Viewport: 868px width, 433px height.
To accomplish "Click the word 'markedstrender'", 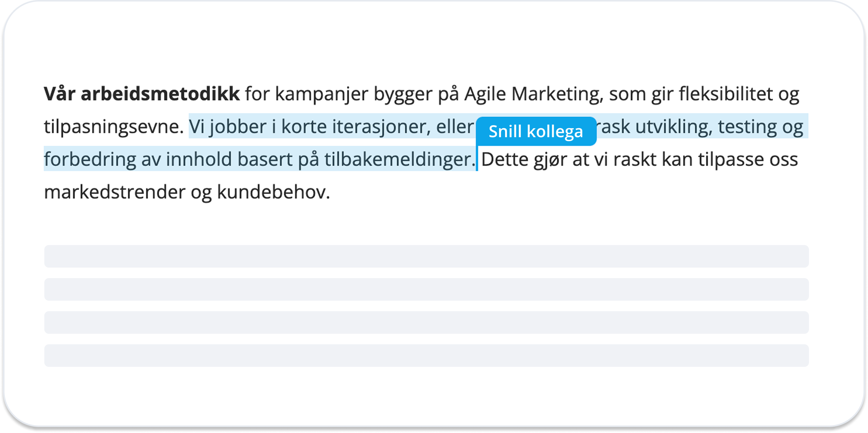I will coord(115,192).
